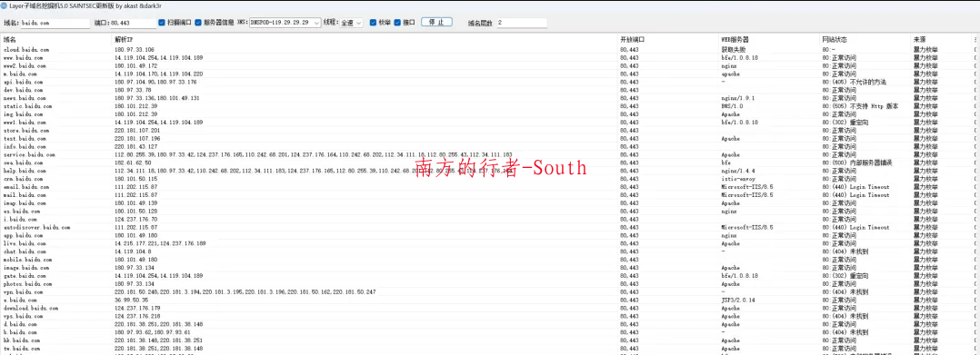Focus the 域名 input field with baidu.com
Screen dimensions: 980x355
point(55,23)
